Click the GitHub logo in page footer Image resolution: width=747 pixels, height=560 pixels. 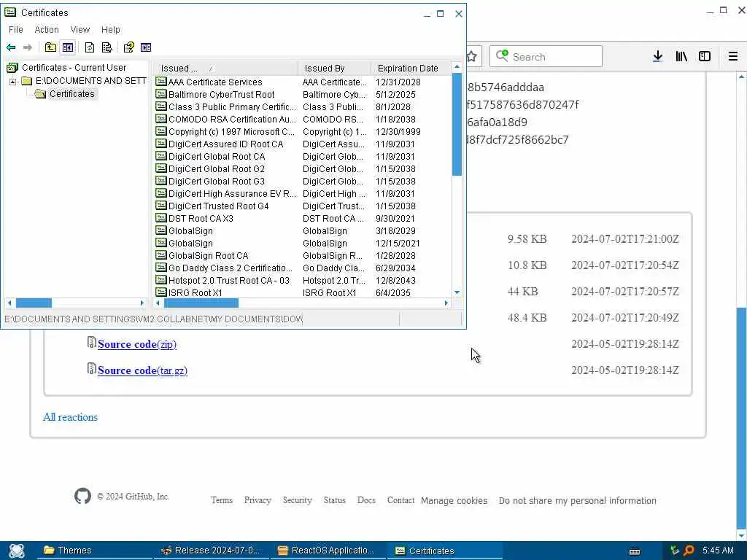point(82,496)
